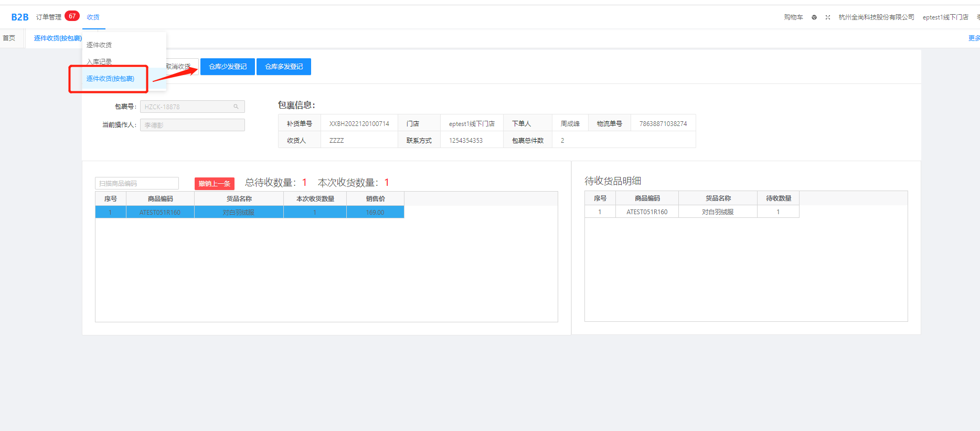Click the 仓库少发登记 button
The image size is (980, 431).
[x=228, y=67]
